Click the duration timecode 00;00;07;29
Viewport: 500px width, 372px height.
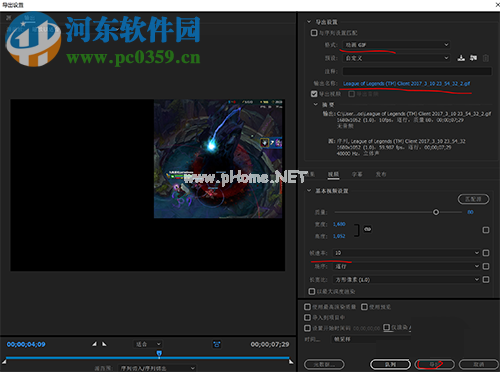tap(270, 344)
